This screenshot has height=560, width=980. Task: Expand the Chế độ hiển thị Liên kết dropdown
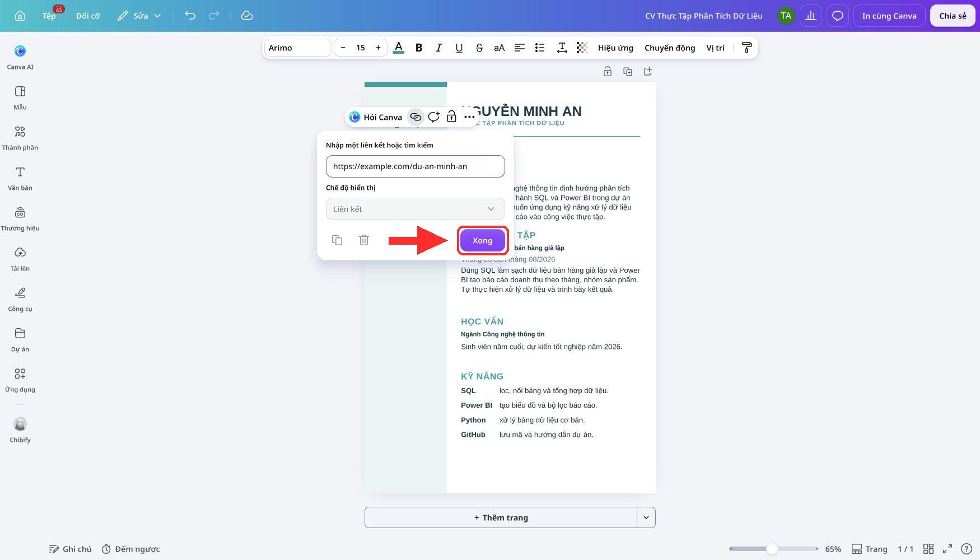click(x=416, y=209)
